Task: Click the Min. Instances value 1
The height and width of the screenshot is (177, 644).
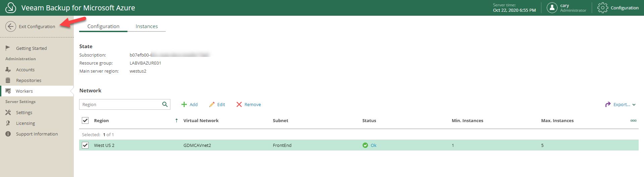Action: coord(453,145)
